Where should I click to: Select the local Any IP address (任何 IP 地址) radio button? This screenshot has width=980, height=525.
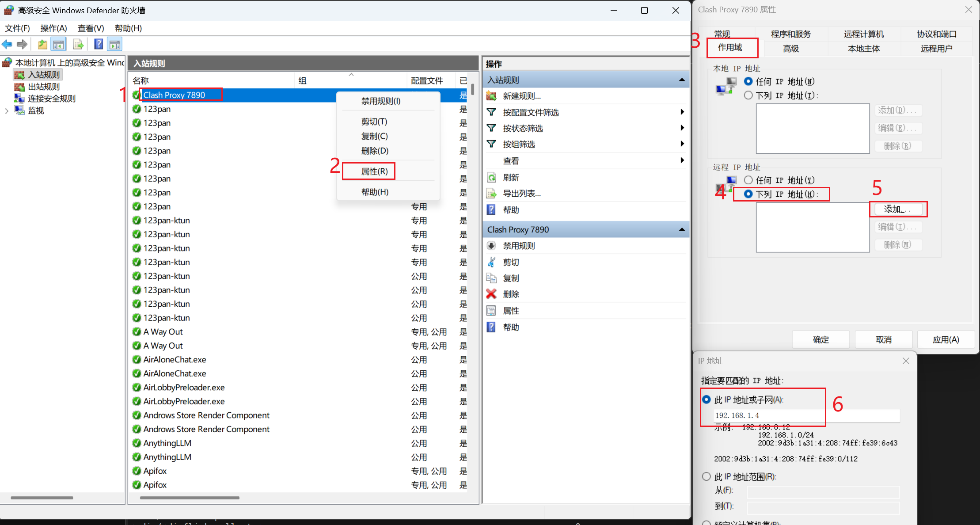point(748,81)
